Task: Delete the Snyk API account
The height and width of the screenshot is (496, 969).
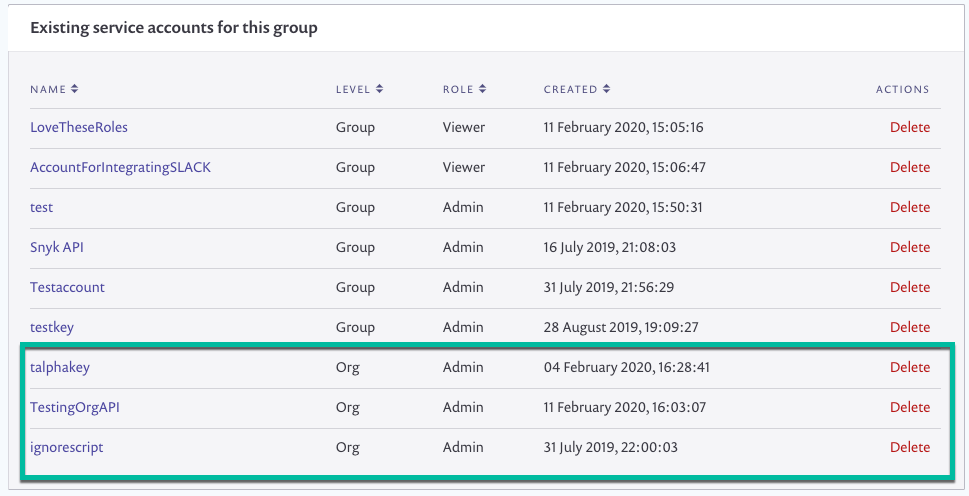Action: (x=910, y=248)
